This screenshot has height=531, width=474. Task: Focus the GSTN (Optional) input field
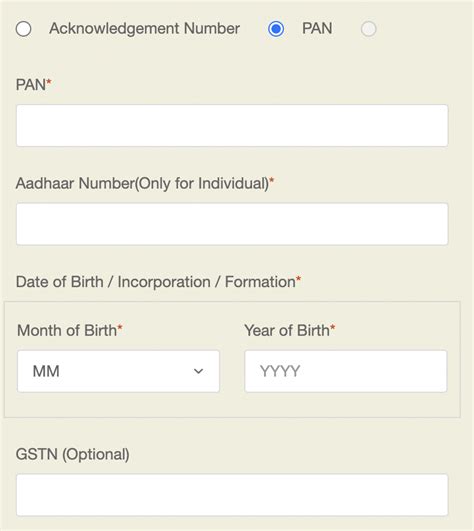tap(232, 495)
